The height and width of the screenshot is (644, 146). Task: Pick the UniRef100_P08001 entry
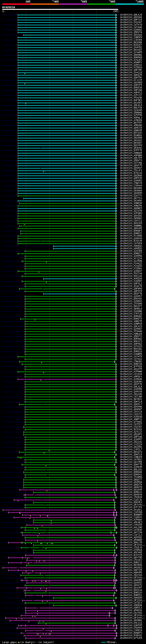point(131,635)
